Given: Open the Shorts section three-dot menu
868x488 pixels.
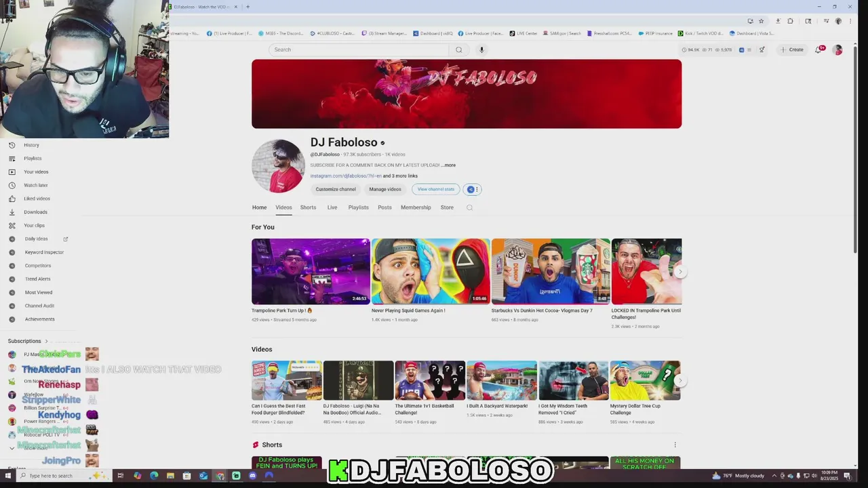Looking at the screenshot, I should click(675, 445).
